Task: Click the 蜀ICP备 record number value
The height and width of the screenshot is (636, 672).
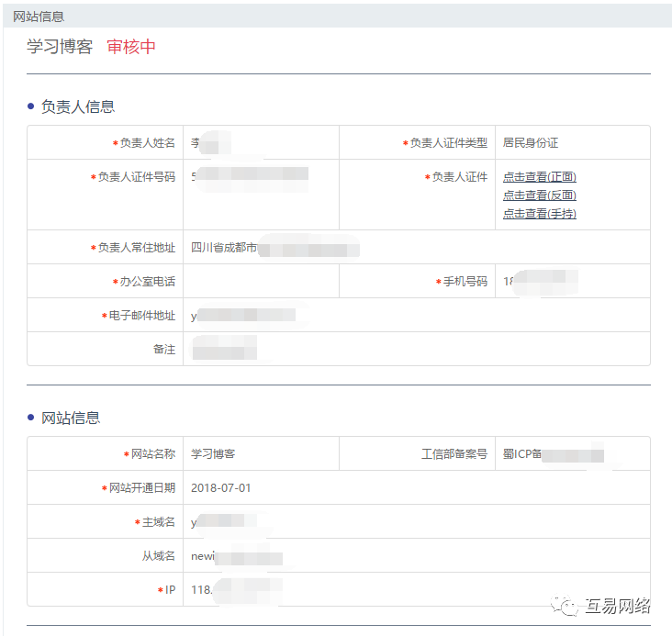Action: [522, 454]
